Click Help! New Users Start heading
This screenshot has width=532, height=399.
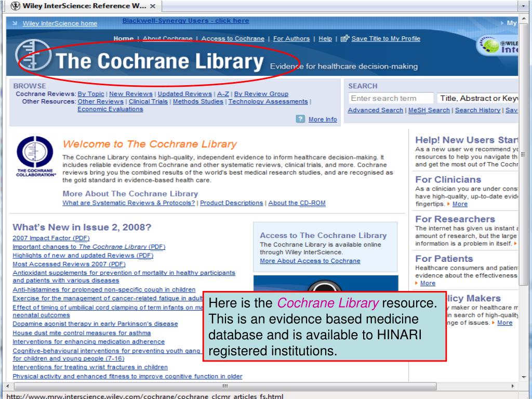coord(467,140)
